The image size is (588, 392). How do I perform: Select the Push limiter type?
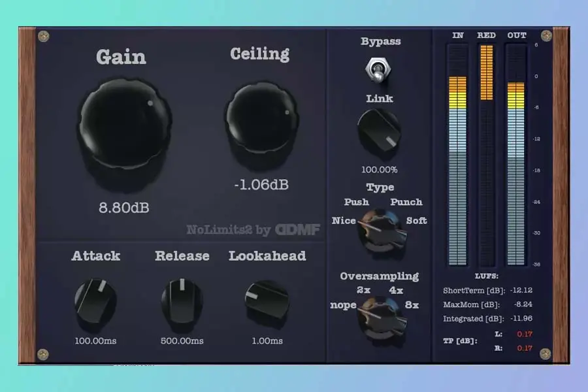(357, 202)
